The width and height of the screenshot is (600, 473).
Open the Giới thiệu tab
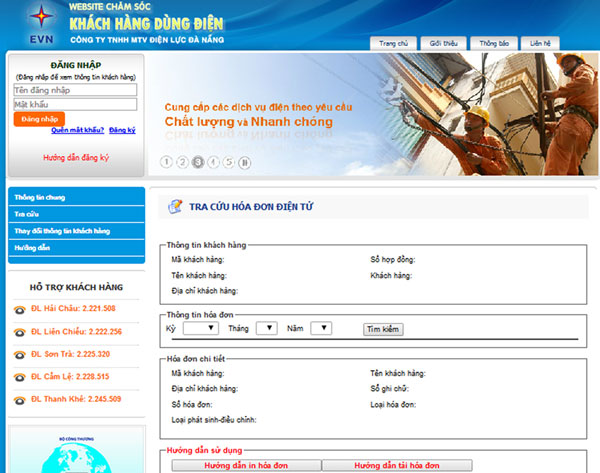tap(443, 44)
